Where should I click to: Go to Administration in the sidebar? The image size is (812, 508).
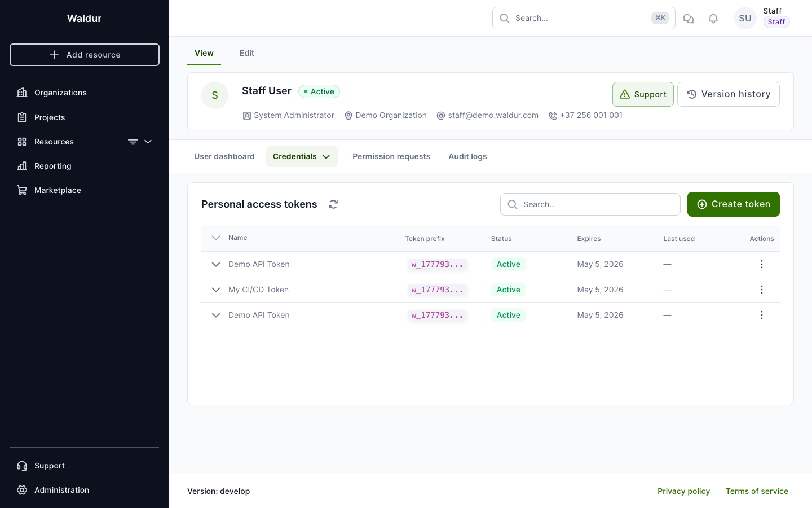[61, 490]
